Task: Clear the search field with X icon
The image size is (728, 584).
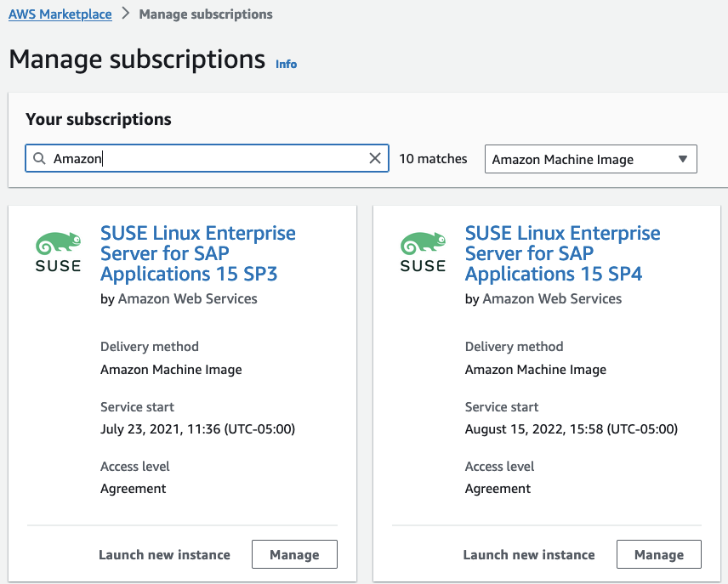Action: click(375, 159)
